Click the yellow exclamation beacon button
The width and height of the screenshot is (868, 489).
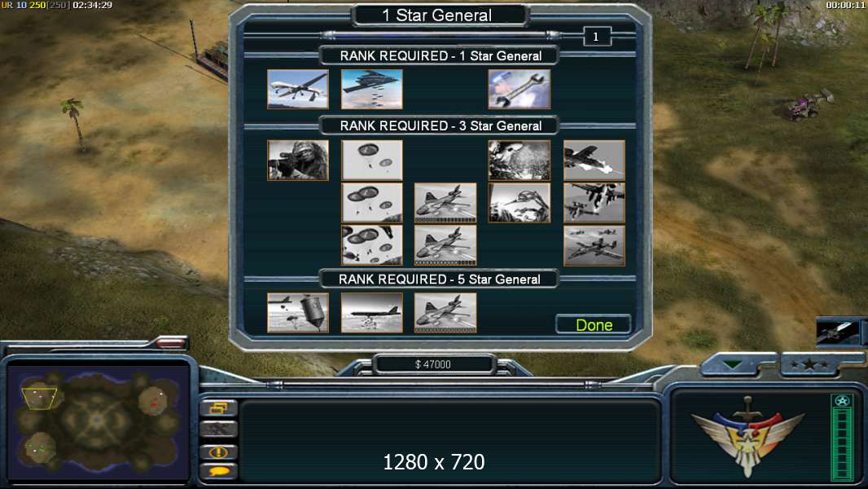pos(219,452)
